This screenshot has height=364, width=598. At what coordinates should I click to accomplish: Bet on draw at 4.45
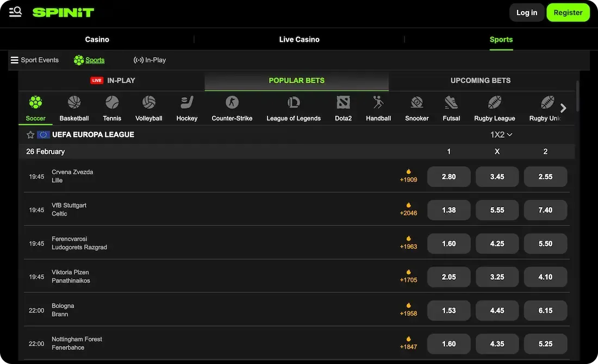[497, 310]
